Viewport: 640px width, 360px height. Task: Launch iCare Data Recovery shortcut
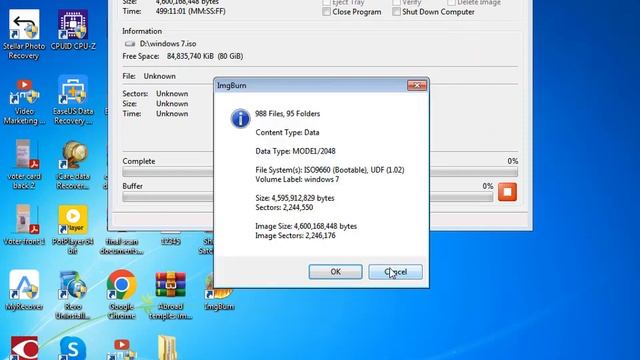coord(73,165)
